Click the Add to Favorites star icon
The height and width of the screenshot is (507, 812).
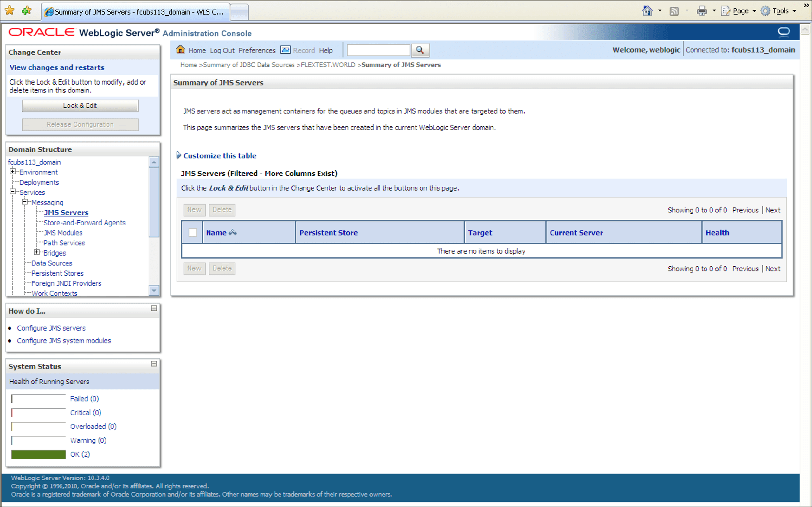point(26,10)
